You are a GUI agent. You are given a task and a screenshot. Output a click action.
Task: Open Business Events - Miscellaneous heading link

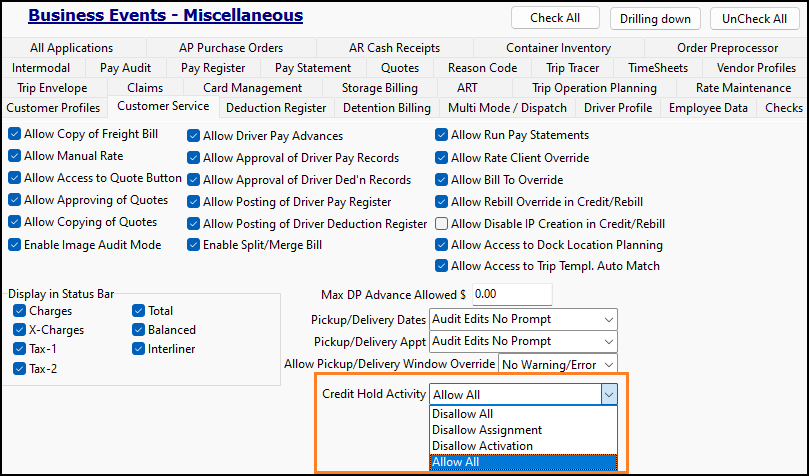point(166,15)
